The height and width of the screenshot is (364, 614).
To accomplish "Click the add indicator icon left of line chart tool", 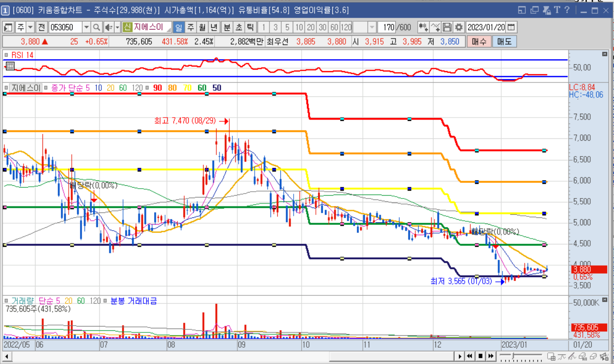I will (423, 27).
